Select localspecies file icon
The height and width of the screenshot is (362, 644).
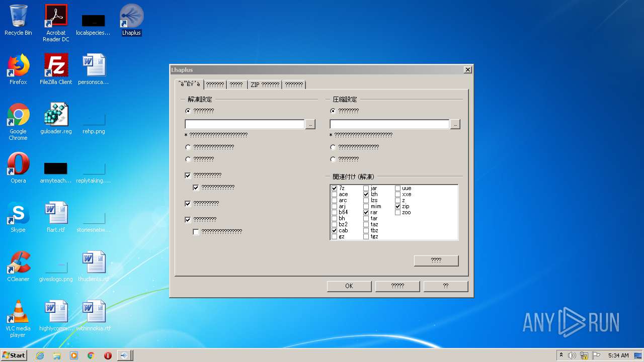coord(94,24)
